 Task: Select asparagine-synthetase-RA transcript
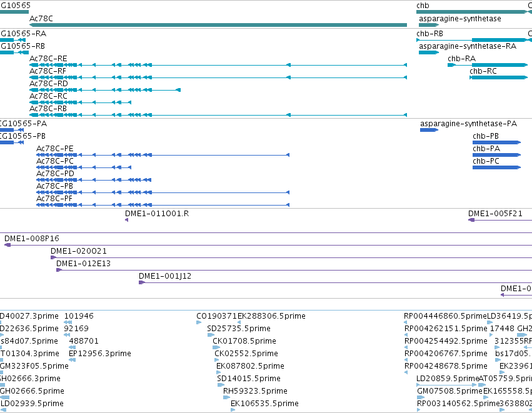(x=428, y=52)
